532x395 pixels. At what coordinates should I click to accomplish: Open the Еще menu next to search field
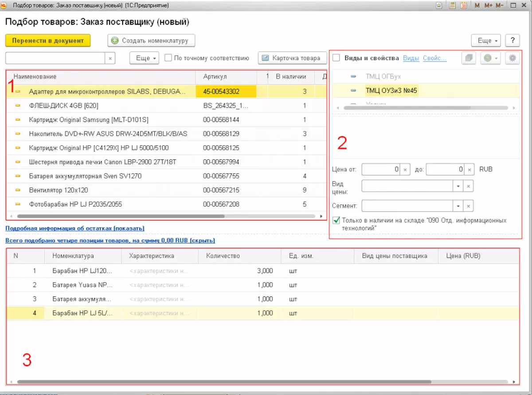tap(144, 58)
